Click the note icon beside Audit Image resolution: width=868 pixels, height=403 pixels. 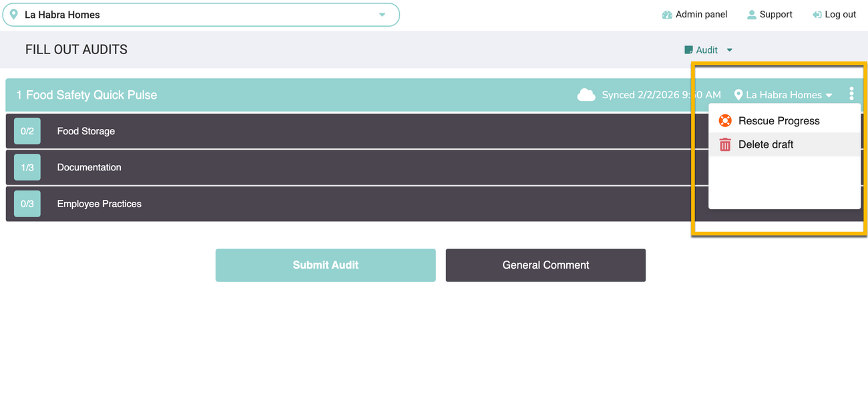[x=688, y=50]
